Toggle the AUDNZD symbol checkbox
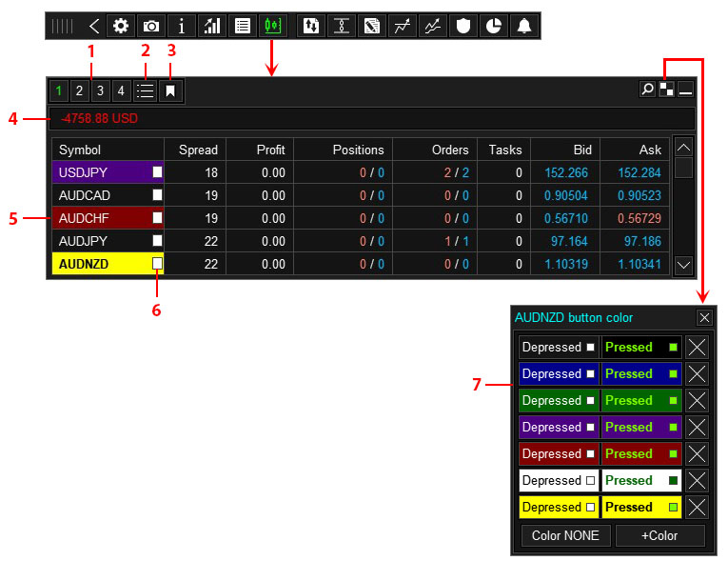The height and width of the screenshot is (561, 728). coord(158,264)
